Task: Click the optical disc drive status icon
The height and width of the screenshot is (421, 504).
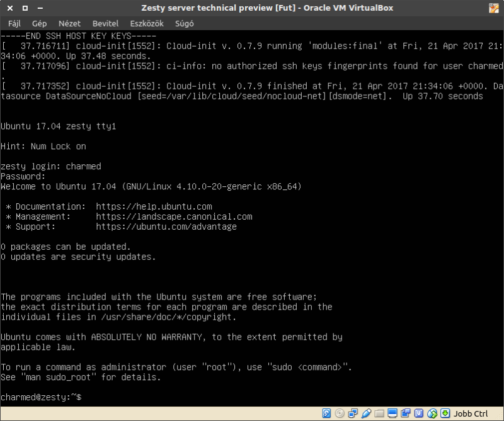Action: pyautogui.click(x=340, y=413)
